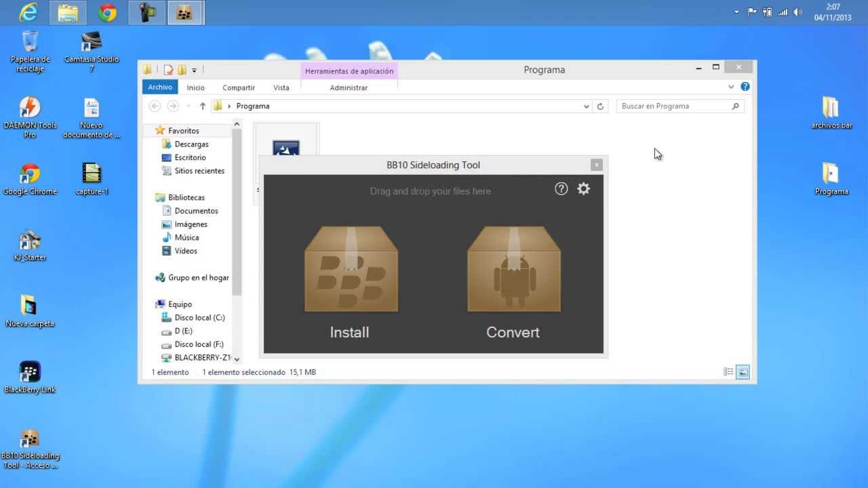This screenshot has height=488, width=868.
Task: Select Camtasia Studio 7 desktop icon
Action: 92,52
